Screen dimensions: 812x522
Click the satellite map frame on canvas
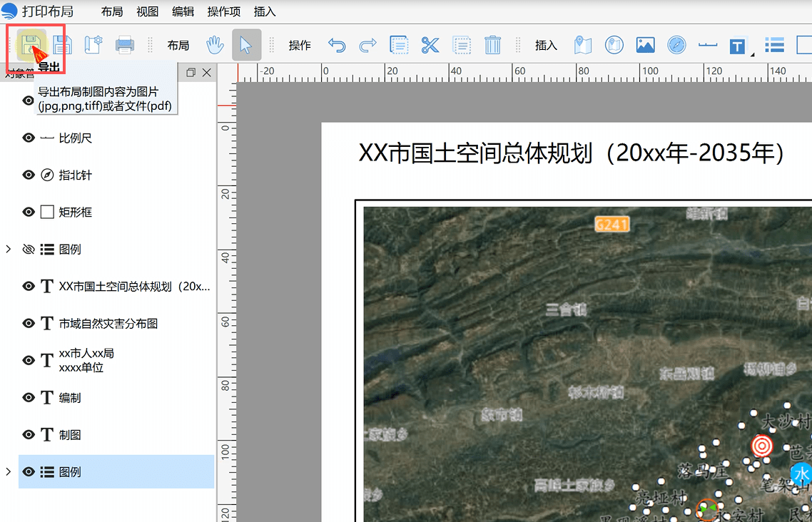click(x=587, y=364)
